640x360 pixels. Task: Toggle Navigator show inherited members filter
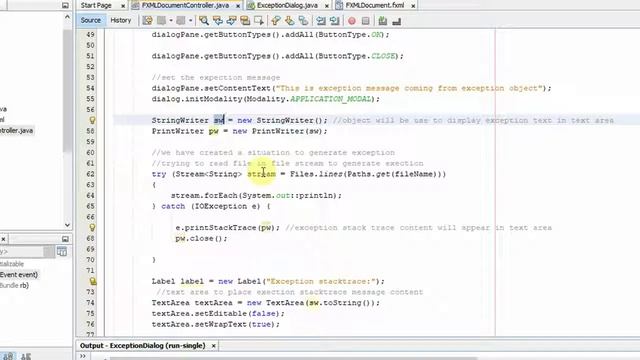tap(8, 356)
